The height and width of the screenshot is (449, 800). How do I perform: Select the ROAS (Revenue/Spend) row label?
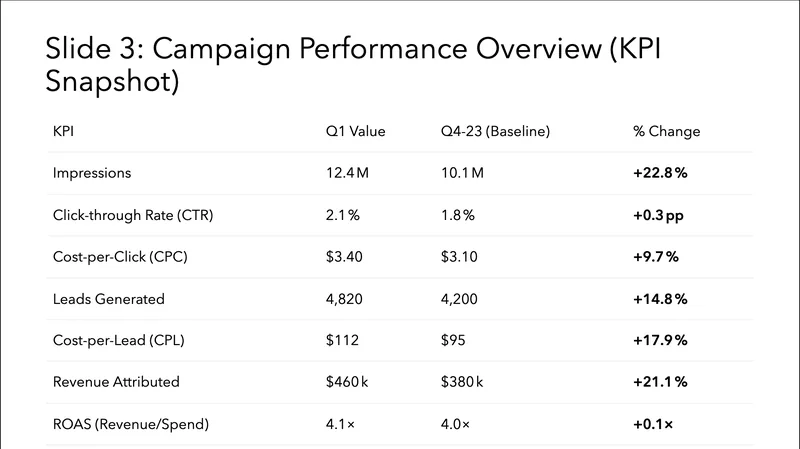pyautogui.click(x=130, y=425)
